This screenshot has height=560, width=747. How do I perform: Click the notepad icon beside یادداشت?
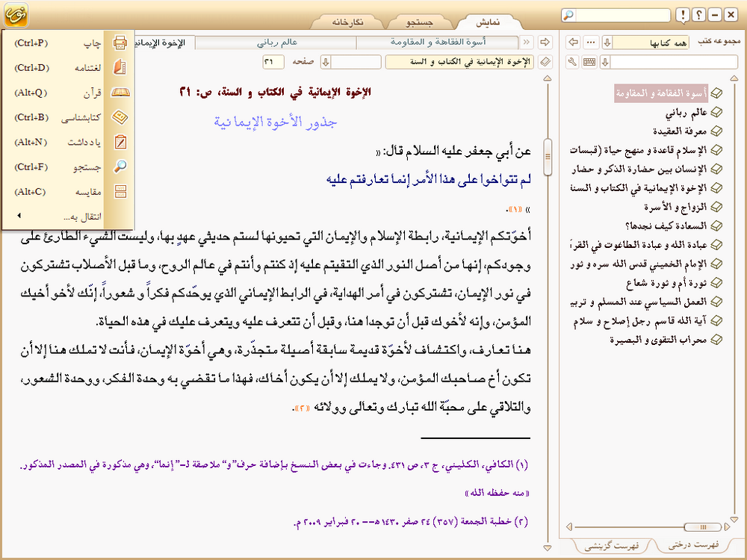[x=120, y=142]
